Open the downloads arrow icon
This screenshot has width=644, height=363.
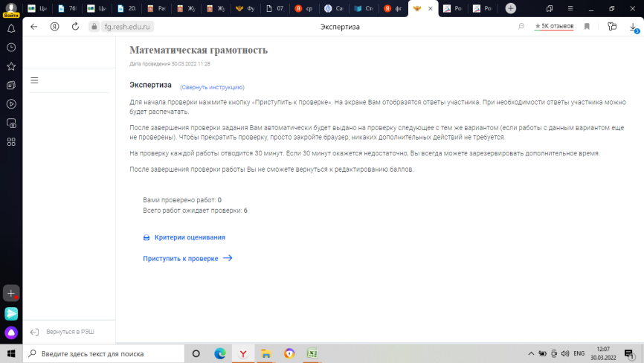click(633, 27)
